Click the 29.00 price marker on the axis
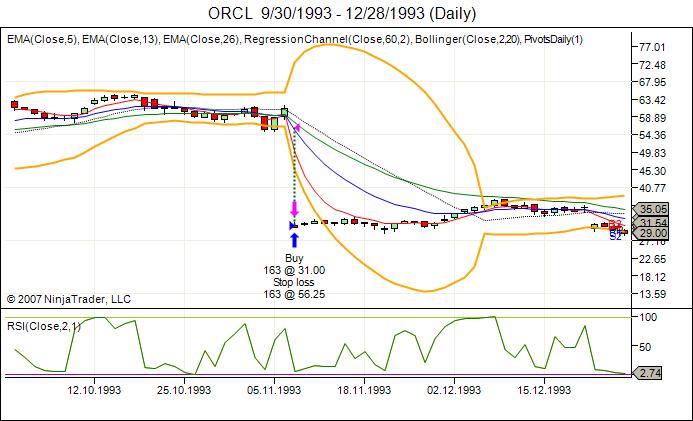693x421 pixels. click(651, 233)
